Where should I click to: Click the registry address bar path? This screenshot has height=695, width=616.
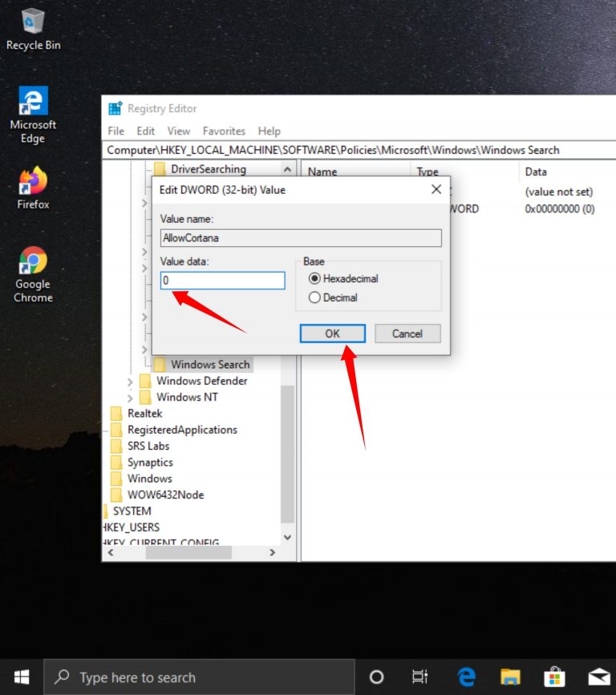click(359, 150)
